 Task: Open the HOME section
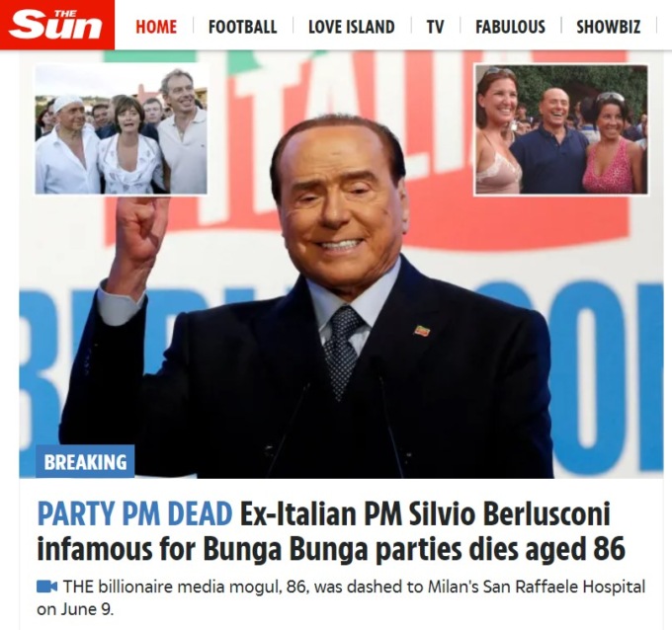click(156, 27)
